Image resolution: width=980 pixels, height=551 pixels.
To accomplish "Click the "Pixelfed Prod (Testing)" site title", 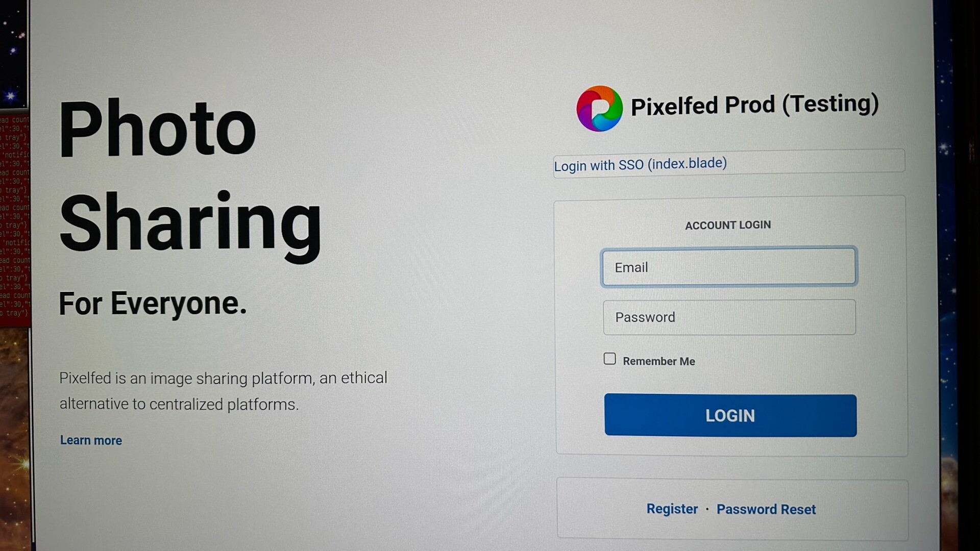I will click(754, 105).
